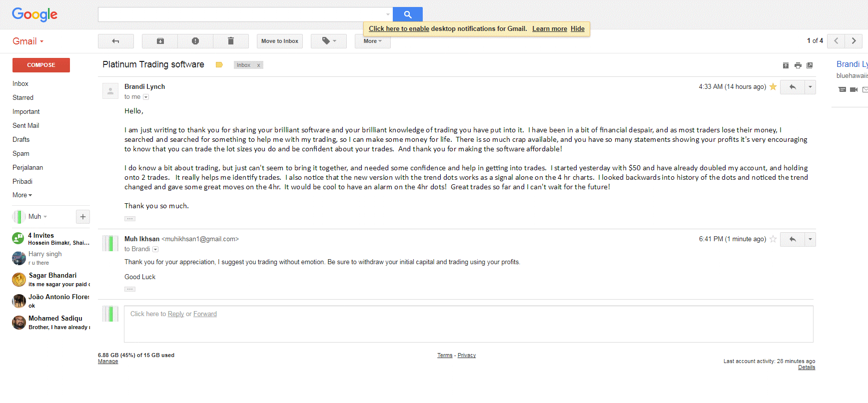Unstar Brandi Lynch's message
Image resolution: width=868 pixels, height=403 pixels.
pyautogui.click(x=773, y=87)
